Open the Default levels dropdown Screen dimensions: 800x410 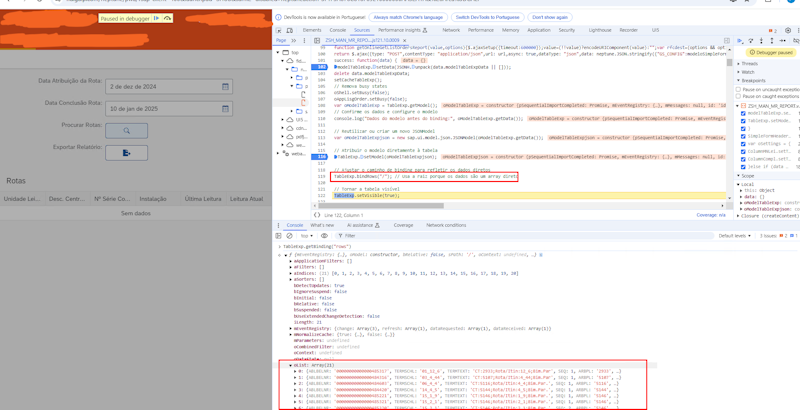tap(735, 236)
